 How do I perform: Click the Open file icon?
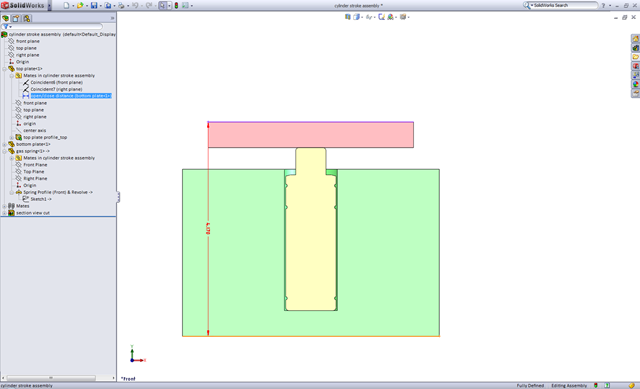pos(80,5)
